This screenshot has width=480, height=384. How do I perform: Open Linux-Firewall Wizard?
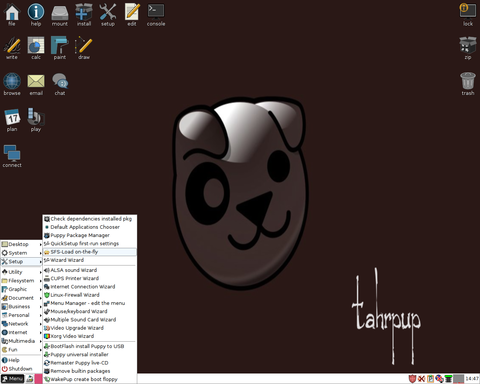coord(90,295)
